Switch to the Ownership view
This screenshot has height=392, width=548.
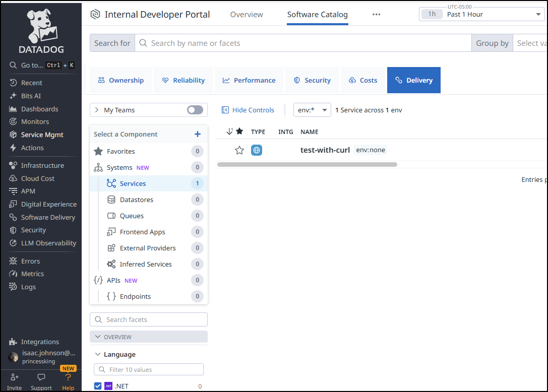120,80
